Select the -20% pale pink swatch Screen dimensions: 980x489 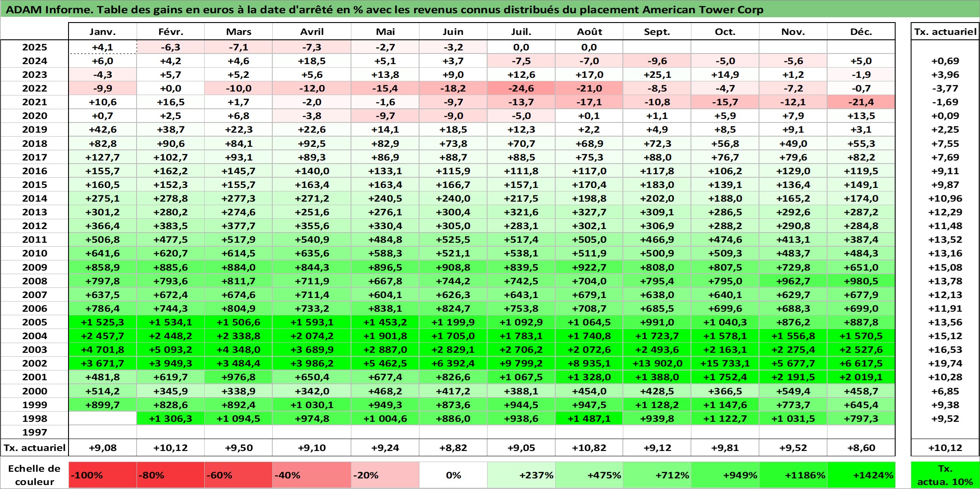tap(385, 475)
